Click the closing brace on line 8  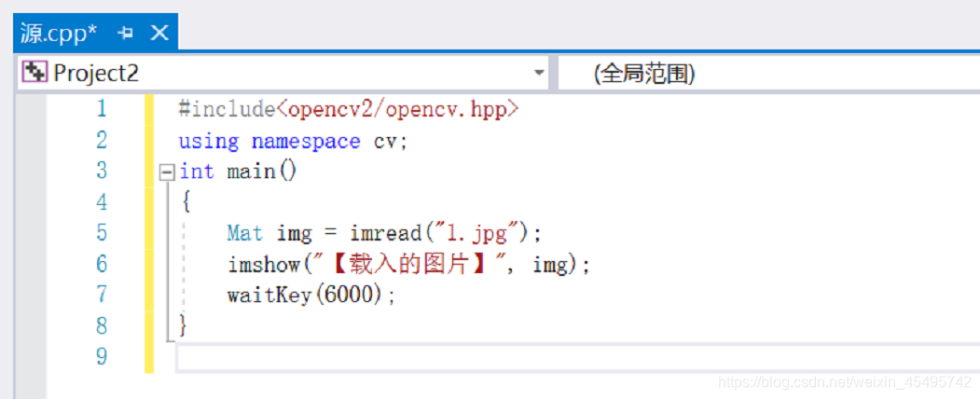point(183,326)
